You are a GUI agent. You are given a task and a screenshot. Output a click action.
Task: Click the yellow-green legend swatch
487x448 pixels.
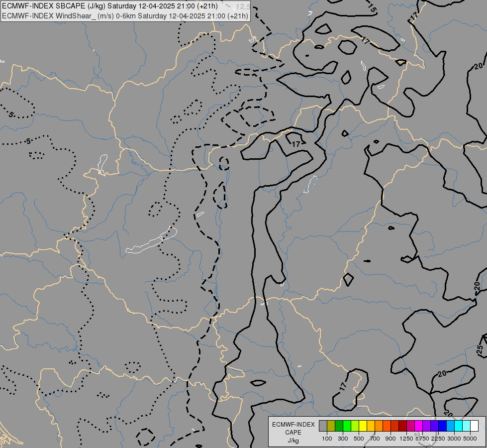[x=355, y=426]
